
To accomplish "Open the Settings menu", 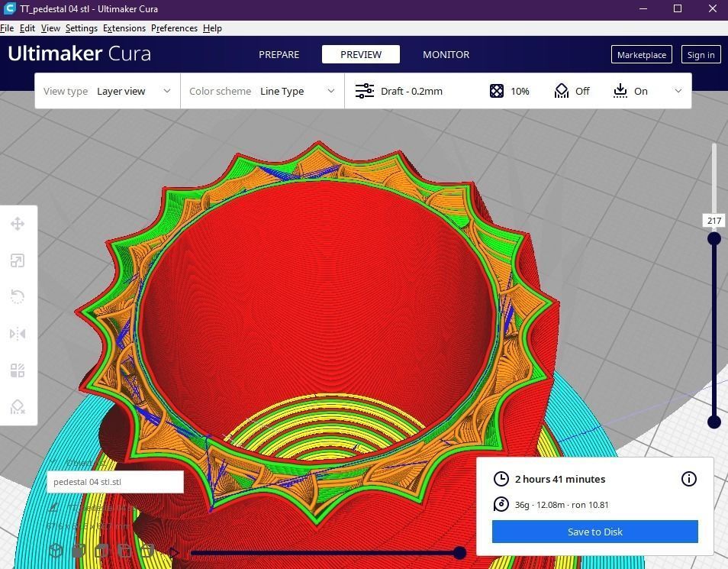I will click(x=82, y=28).
